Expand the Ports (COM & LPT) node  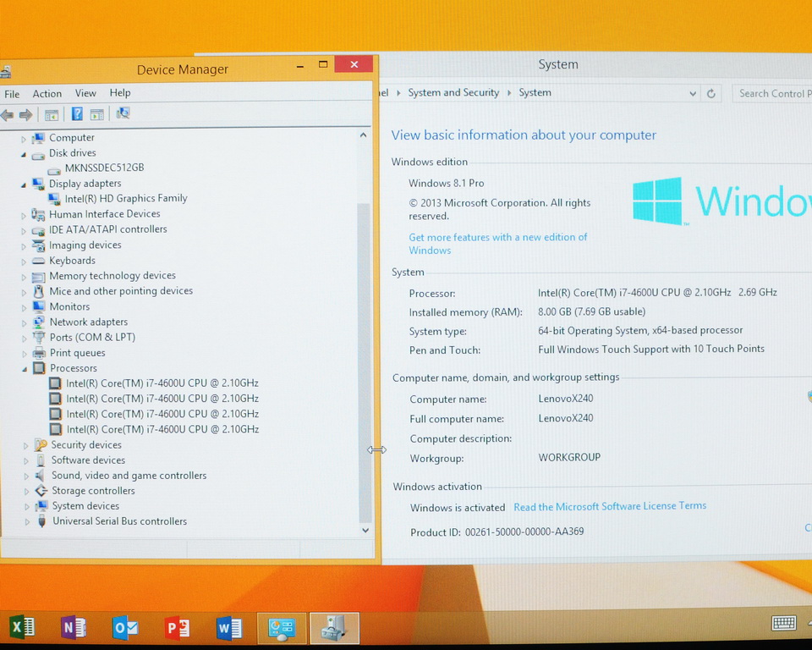[25, 338]
